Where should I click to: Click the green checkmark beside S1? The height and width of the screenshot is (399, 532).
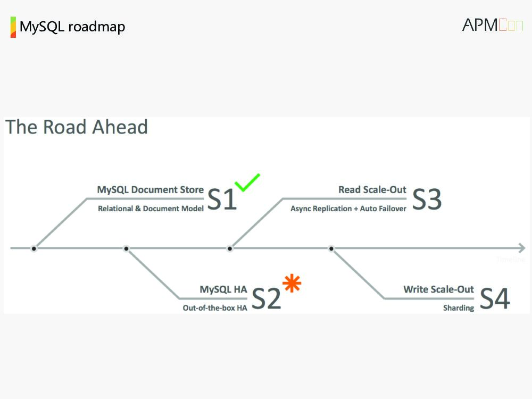pos(247,182)
